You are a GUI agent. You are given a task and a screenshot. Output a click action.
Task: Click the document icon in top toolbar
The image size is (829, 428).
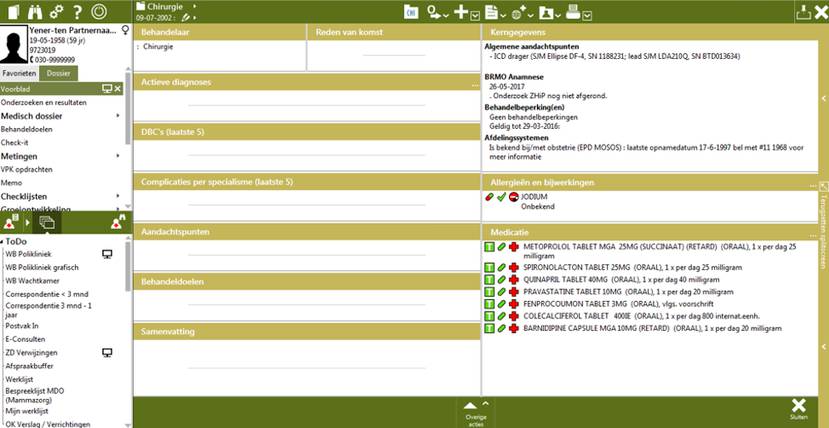point(490,12)
